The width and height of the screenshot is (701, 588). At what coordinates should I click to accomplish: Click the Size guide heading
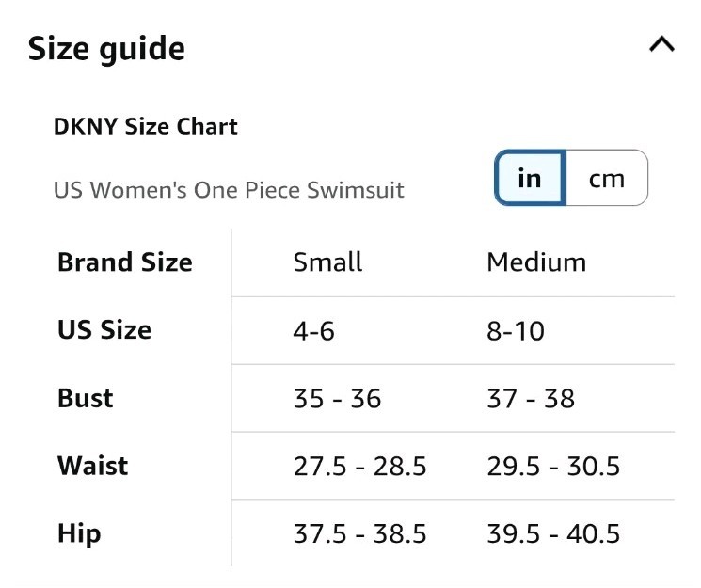(x=106, y=49)
